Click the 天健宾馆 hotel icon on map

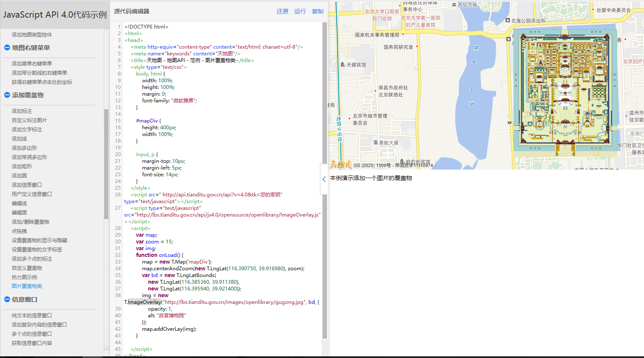coord(343,65)
